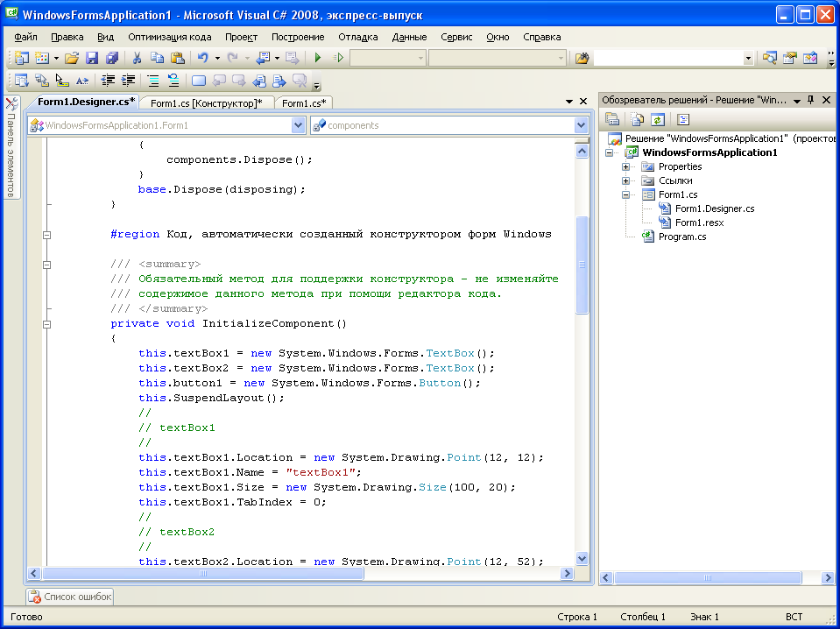Open the active files list arrow
The image size is (840, 629).
click(569, 102)
